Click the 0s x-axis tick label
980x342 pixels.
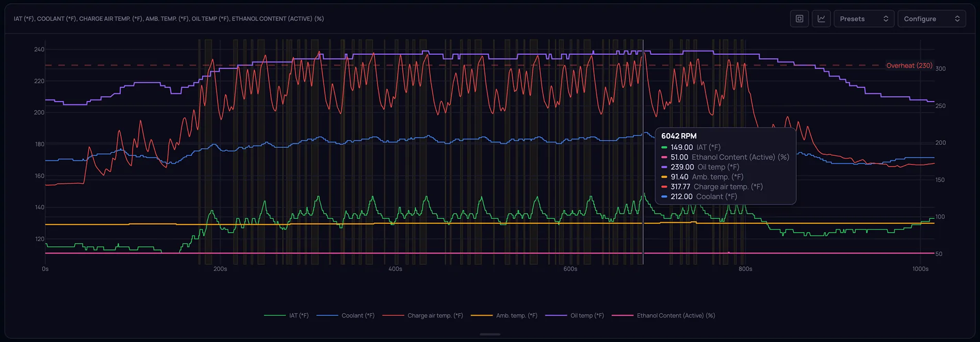(45, 269)
